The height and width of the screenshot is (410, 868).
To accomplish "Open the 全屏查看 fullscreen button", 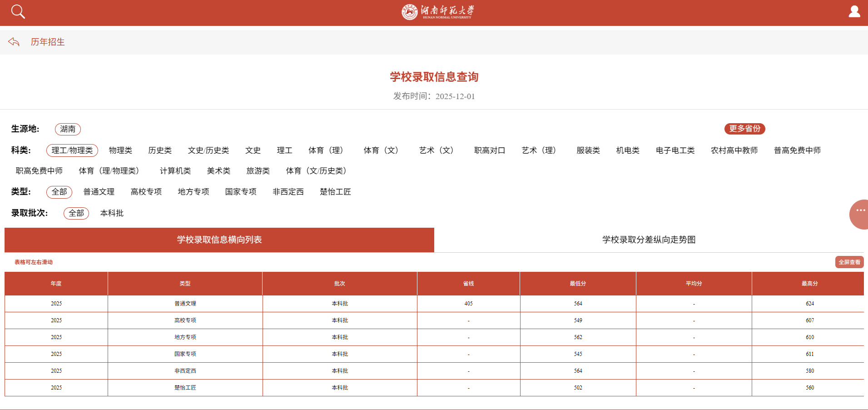I will (x=849, y=262).
